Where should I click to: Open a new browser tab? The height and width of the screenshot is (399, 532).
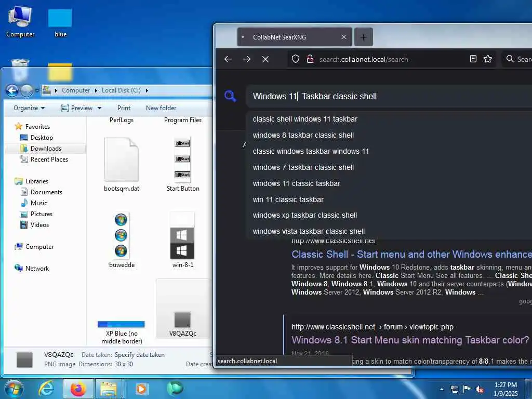point(363,37)
